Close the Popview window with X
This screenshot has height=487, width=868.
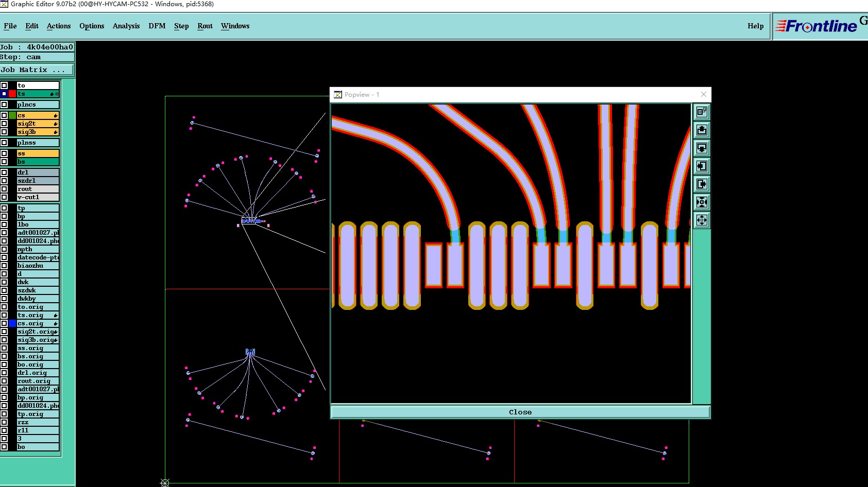704,94
